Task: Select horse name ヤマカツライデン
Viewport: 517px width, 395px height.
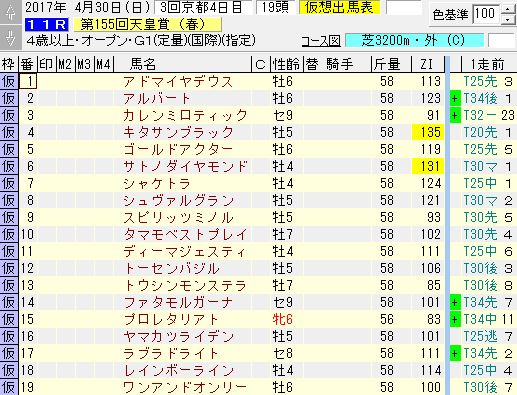Action: coord(178,337)
